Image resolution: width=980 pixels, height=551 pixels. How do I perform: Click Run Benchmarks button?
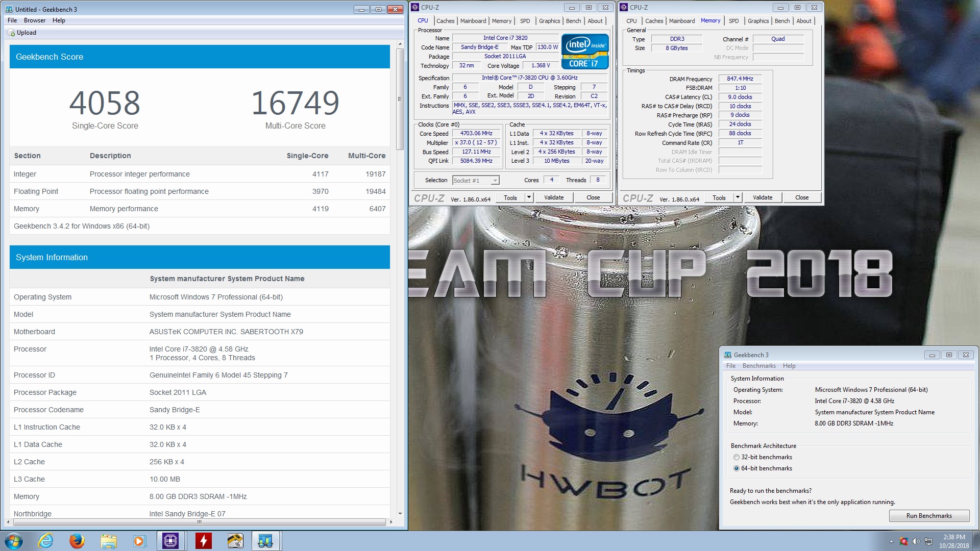[x=929, y=516]
